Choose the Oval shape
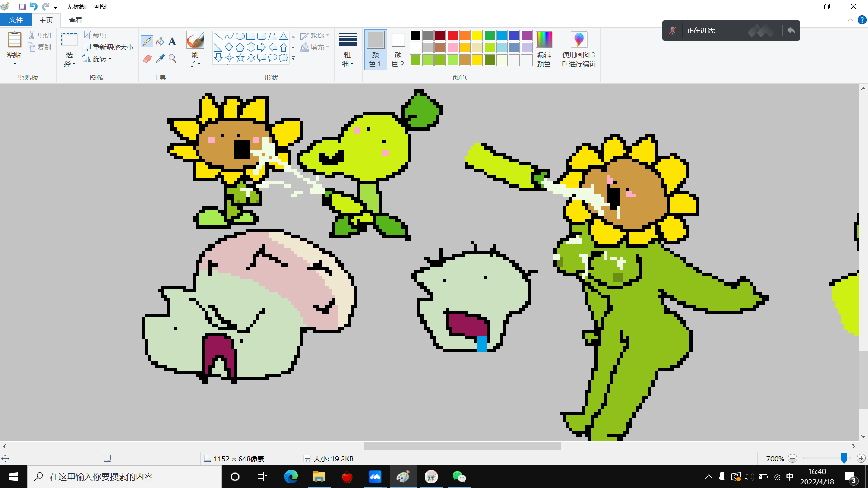Image resolution: width=868 pixels, height=488 pixels. 240,36
